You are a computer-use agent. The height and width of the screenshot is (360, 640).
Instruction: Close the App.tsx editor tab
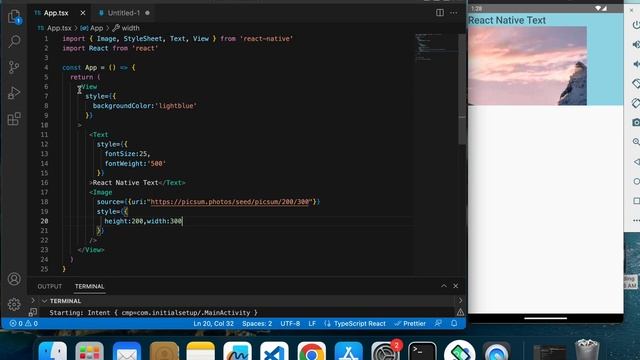click(83, 13)
